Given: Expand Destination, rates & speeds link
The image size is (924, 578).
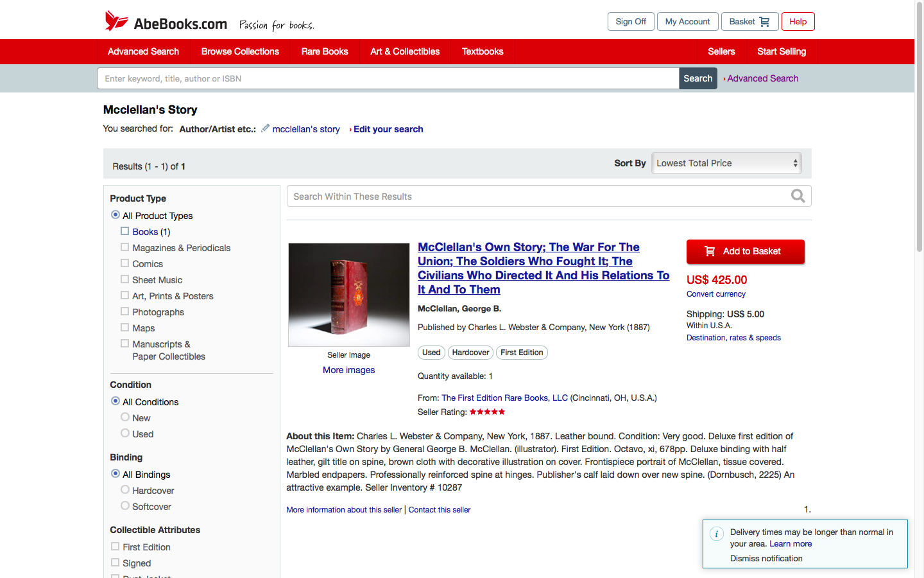Looking at the screenshot, I should pos(733,338).
